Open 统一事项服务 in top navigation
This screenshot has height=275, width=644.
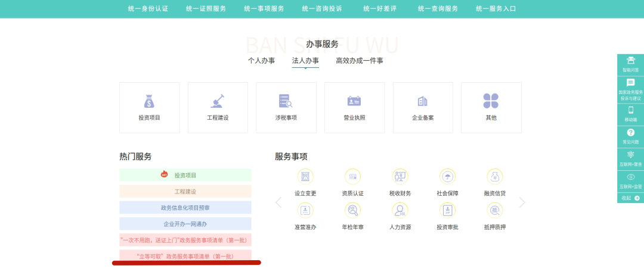coord(264,8)
